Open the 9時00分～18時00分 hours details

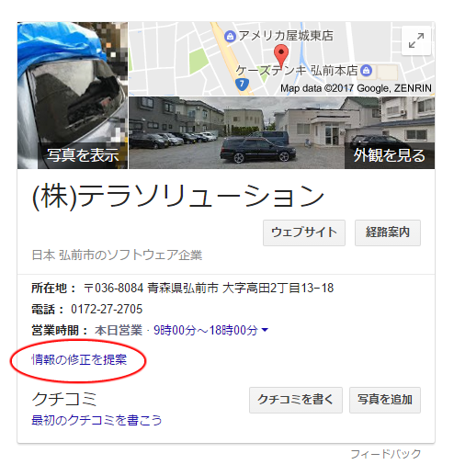tap(206, 330)
